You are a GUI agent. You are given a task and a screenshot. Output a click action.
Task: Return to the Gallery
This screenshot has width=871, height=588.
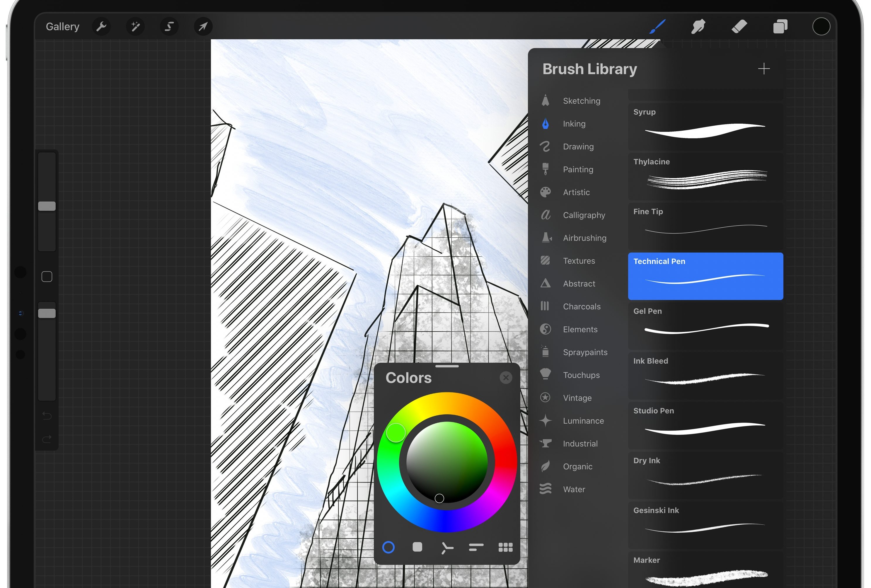(x=63, y=27)
